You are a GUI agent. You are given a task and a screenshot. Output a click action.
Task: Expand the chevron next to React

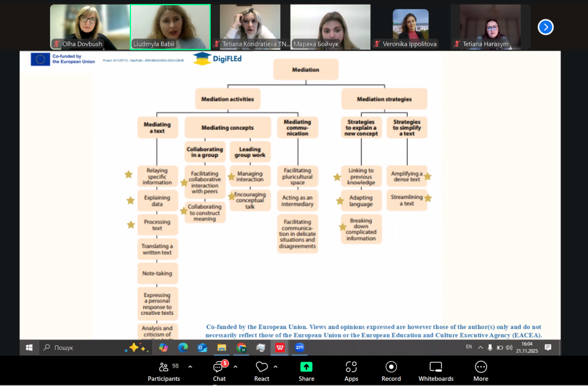pos(276,366)
